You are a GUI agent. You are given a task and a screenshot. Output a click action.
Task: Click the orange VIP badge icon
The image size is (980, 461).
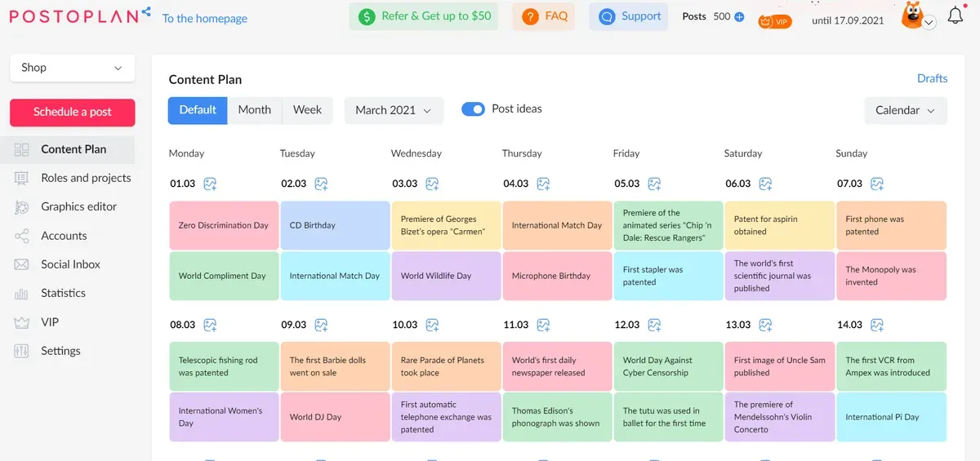point(773,21)
